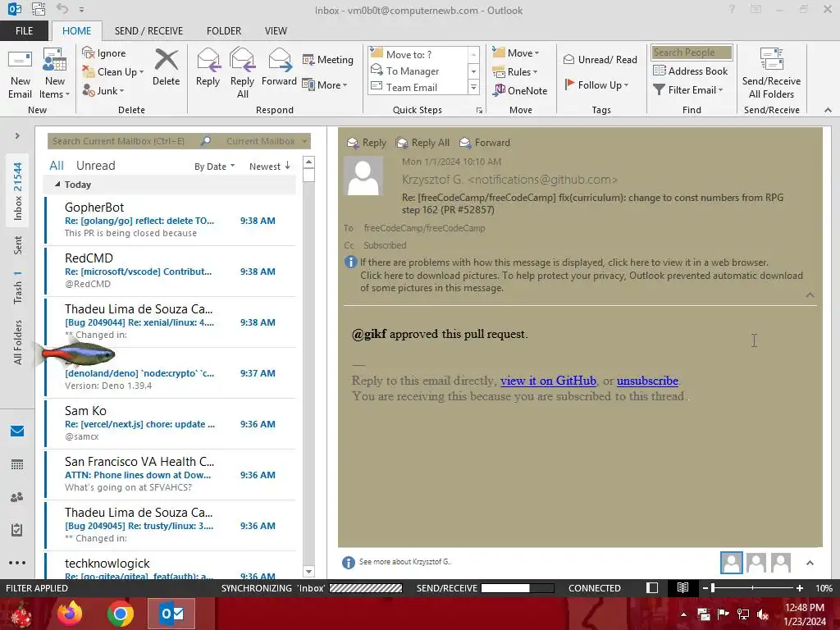Toggle Unread/Read status
Screen dimensions: 840x630
tap(600, 59)
